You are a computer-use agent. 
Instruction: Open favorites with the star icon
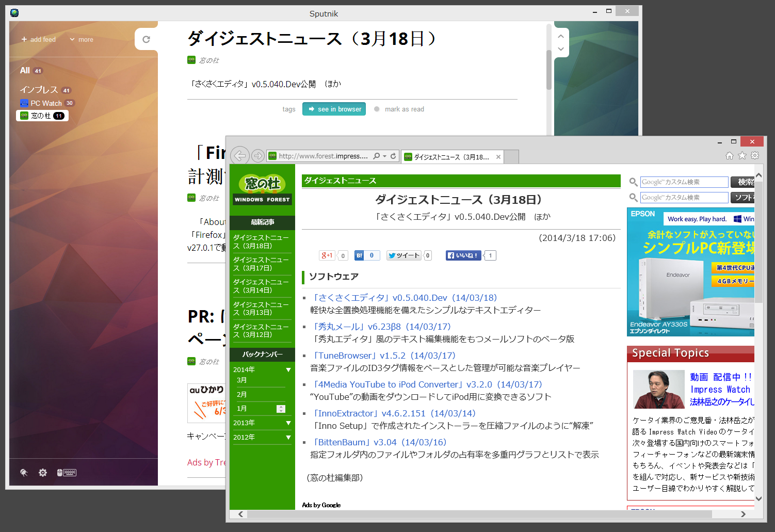(742, 155)
